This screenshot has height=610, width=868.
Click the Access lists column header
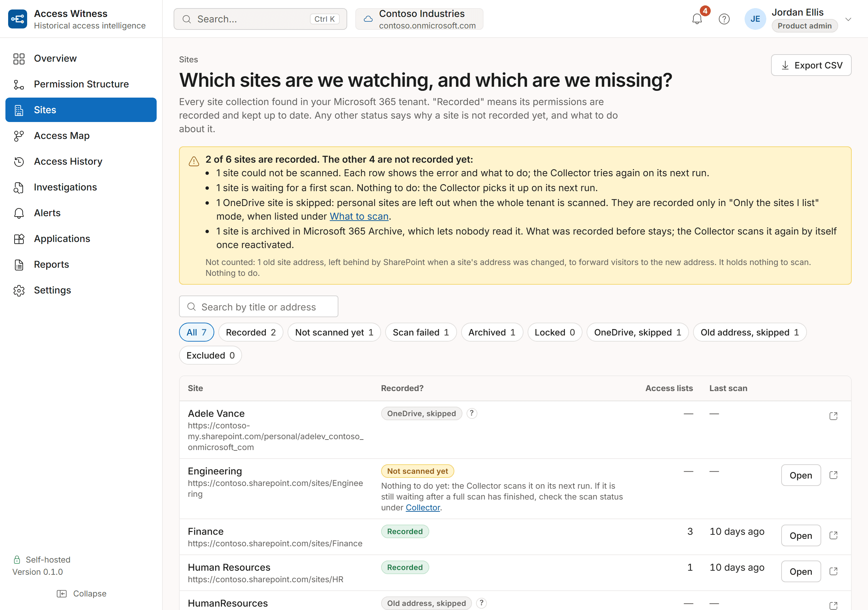(669, 388)
